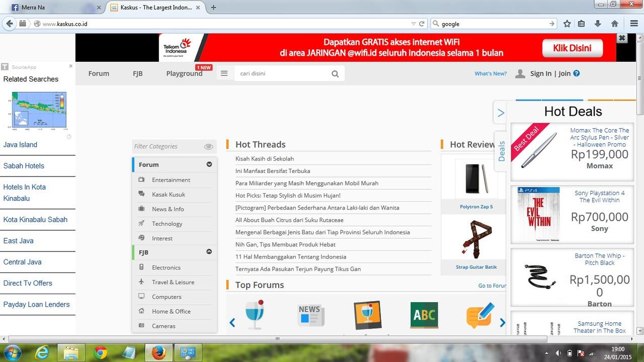Bookmark this page with star icon
644x362 pixels.
(567, 24)
